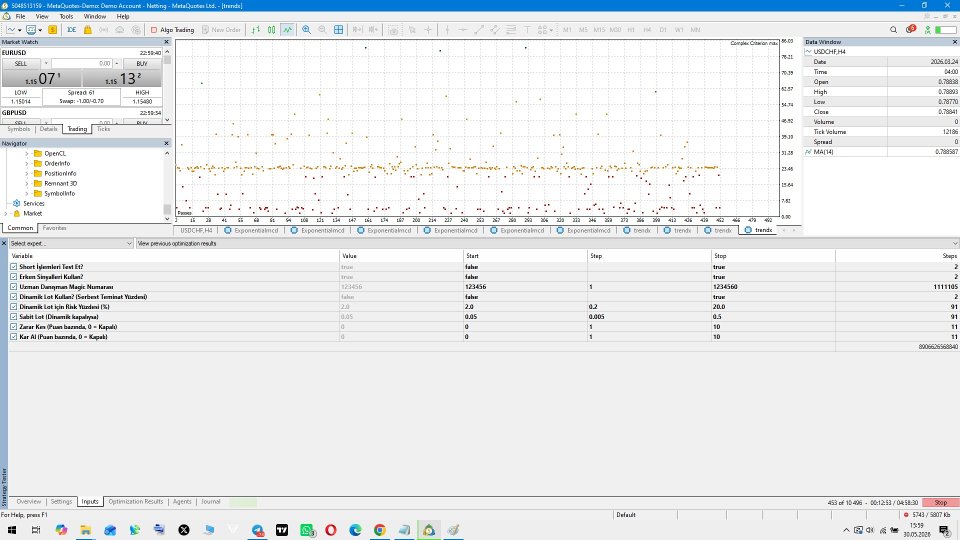Click the EURUSD BUY button

pos(142,64)
